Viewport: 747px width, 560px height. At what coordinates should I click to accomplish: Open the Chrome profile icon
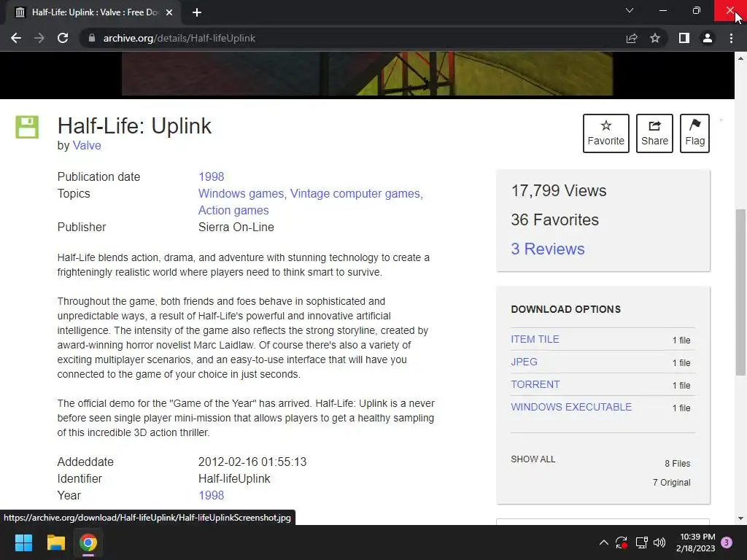708,38
